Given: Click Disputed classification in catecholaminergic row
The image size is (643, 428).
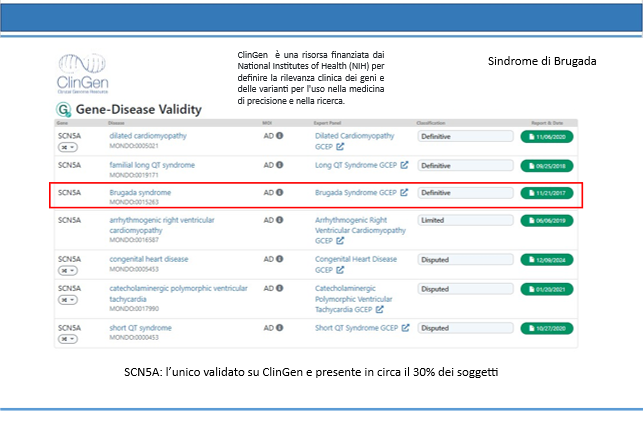Looking at the screenshot, I should point(465,289).
